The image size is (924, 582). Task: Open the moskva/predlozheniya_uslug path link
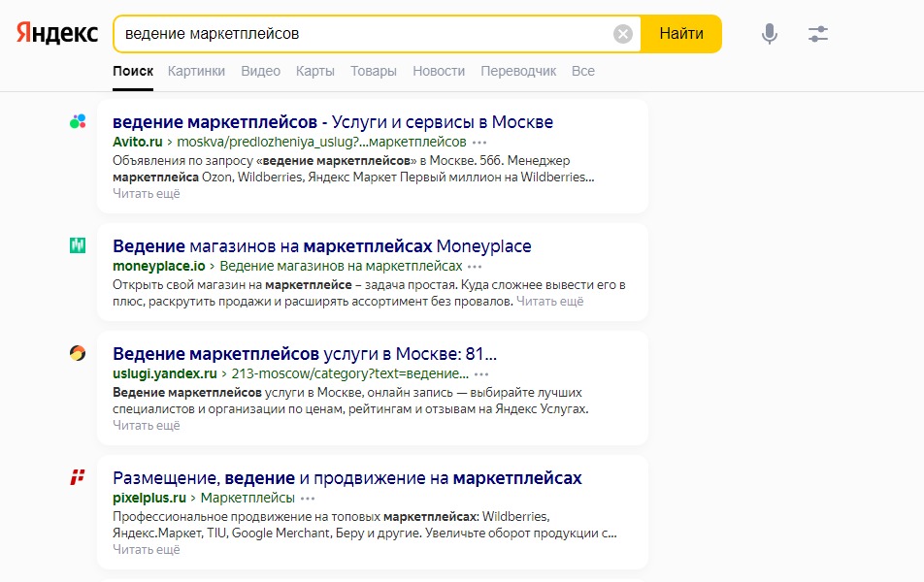(322, 142)
